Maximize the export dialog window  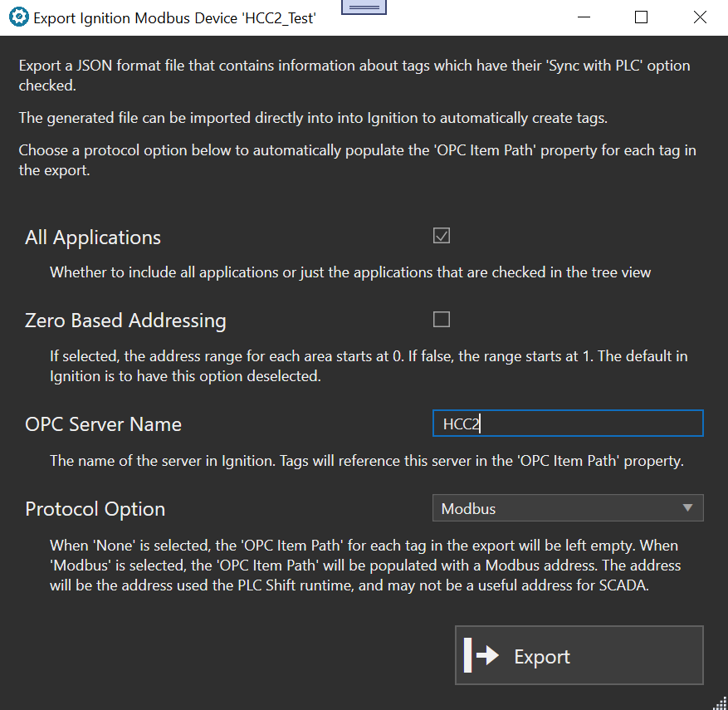tap(641, 17)
